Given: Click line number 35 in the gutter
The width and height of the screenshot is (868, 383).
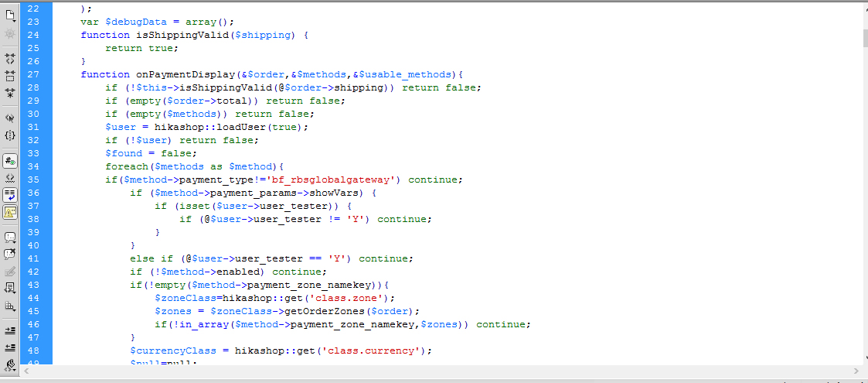Looking at the screenshot, I should 32,180.
